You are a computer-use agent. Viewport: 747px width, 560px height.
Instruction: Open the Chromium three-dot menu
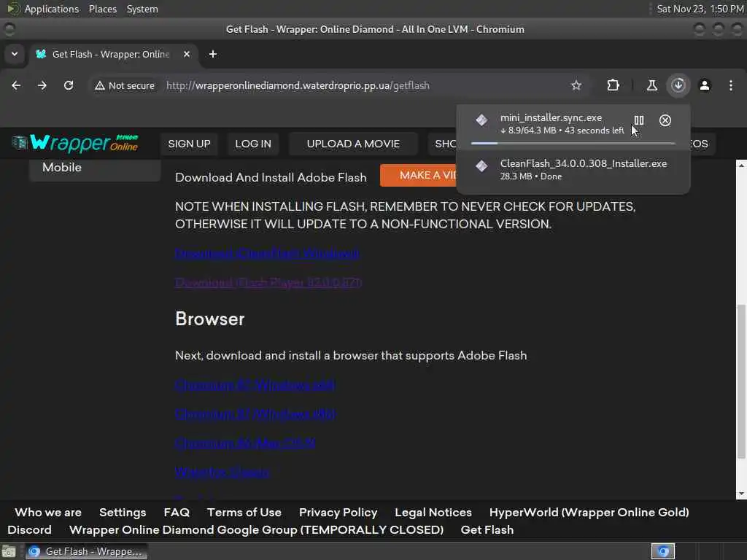(731, 85)
